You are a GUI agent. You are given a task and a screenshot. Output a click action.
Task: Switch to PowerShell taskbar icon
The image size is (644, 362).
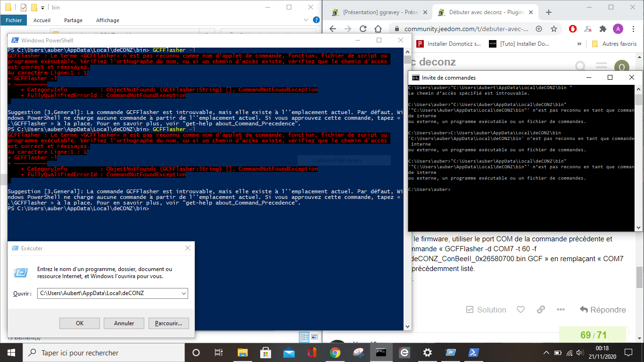point(473,353)
